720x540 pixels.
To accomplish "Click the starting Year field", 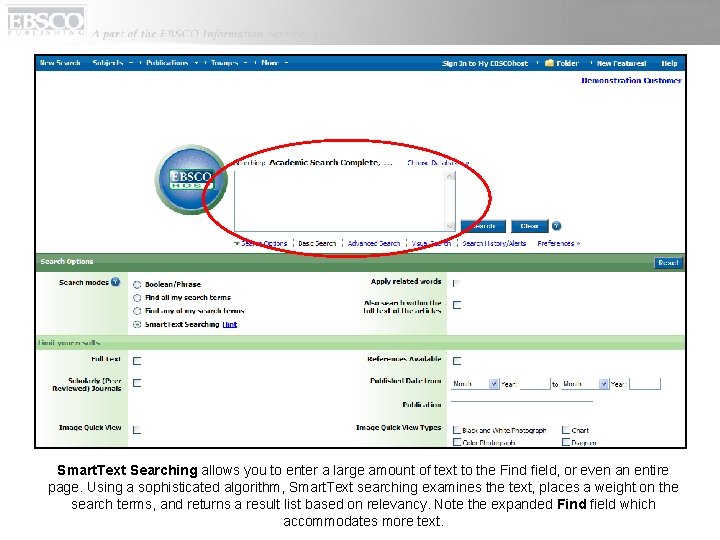I will [x=534, y=383].
